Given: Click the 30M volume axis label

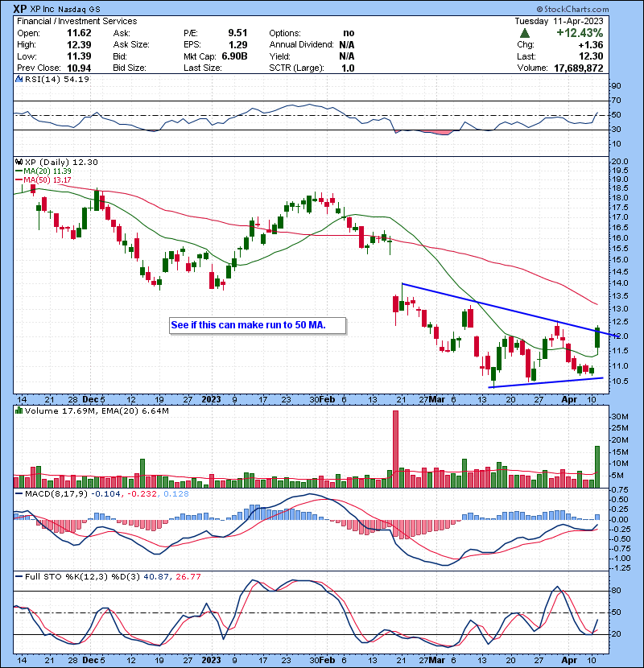Looking at the screenshot, I should [x=620, y=416].
